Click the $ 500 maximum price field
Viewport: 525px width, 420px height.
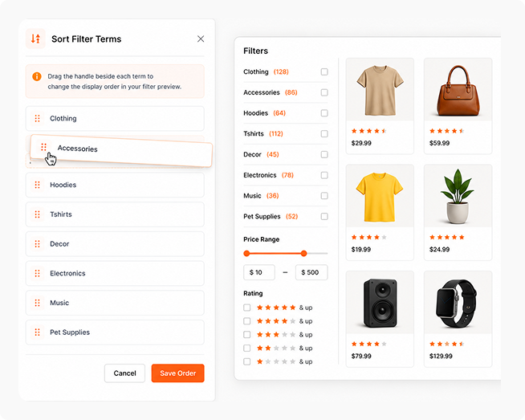point(311,272)
